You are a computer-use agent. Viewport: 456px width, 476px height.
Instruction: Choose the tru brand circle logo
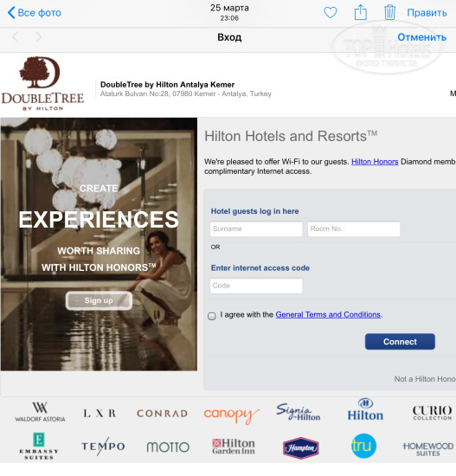click(x=363, y=446)
